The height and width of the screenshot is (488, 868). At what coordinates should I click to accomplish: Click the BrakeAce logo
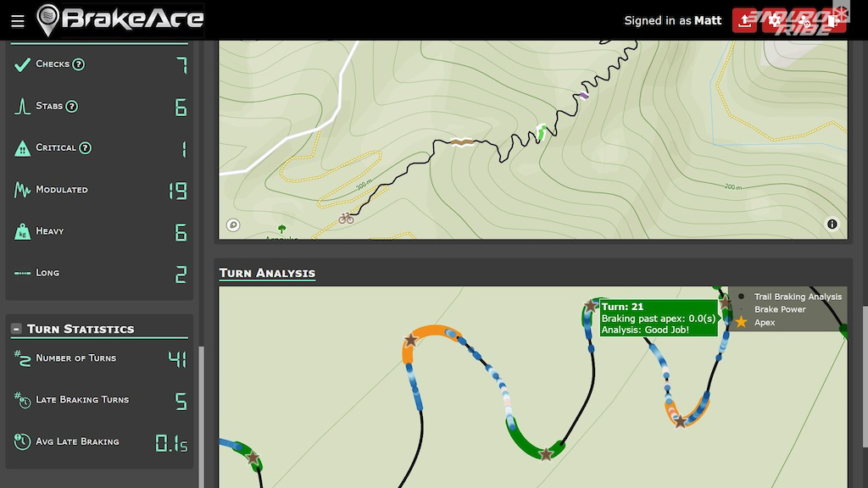(x=120, y=19)
